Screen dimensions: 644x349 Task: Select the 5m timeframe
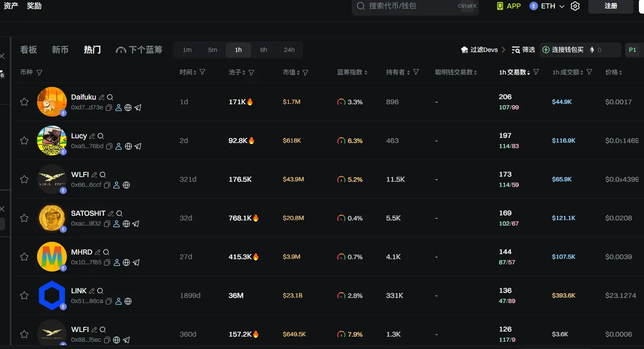pos(212,50)
